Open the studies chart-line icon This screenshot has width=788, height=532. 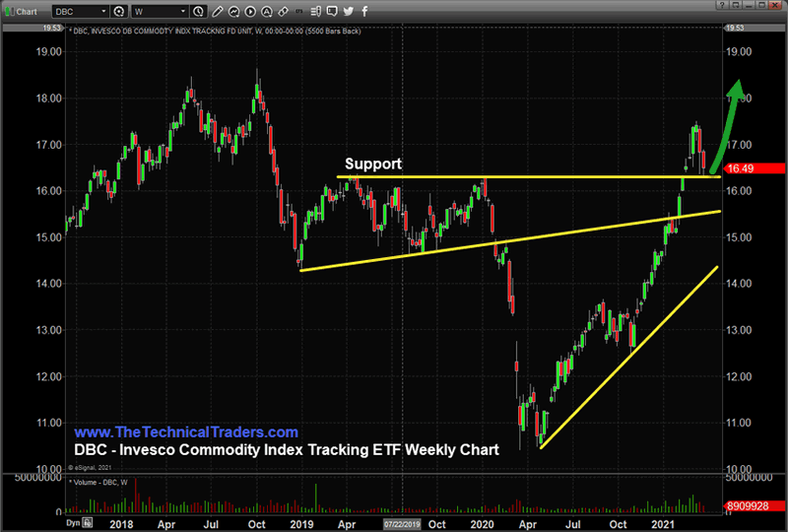coord(233,11)
